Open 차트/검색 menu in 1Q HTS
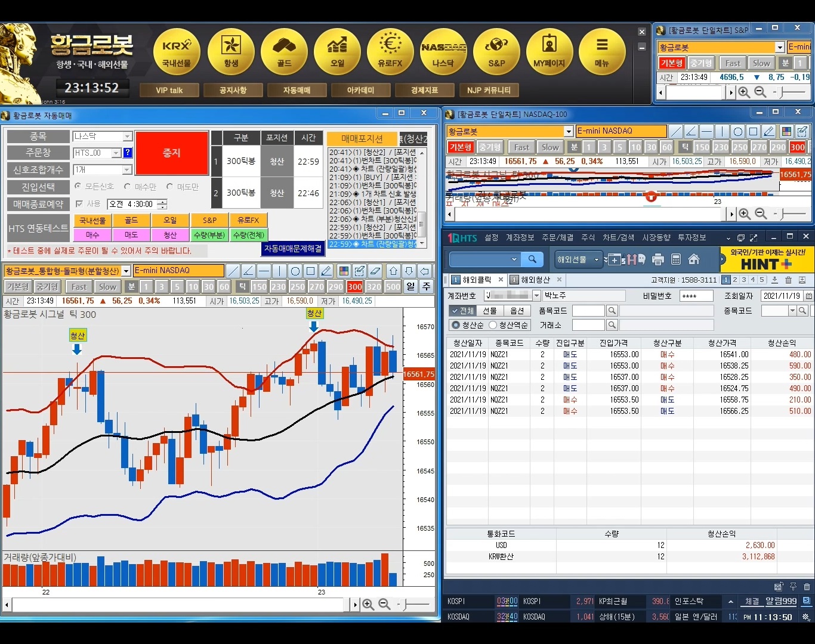Screen dimensions: 815x644 pos(618,237)
